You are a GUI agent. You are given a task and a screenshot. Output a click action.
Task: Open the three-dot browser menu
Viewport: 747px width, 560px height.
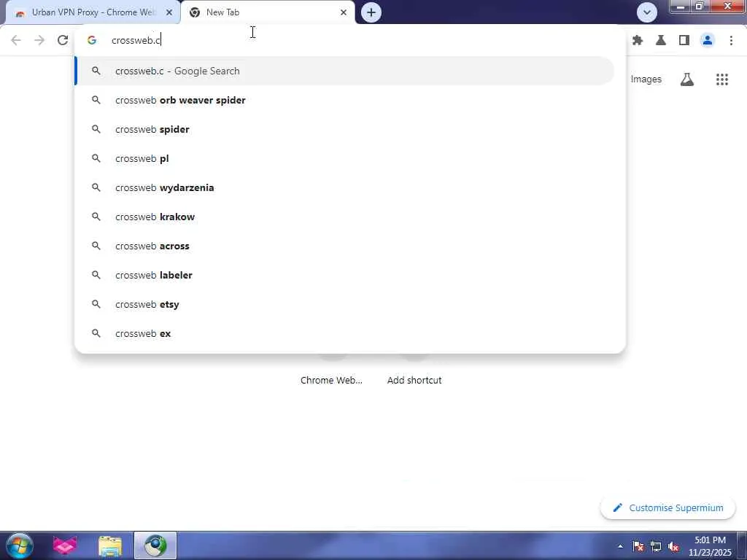pyautogui.click(x=731, y=41)
